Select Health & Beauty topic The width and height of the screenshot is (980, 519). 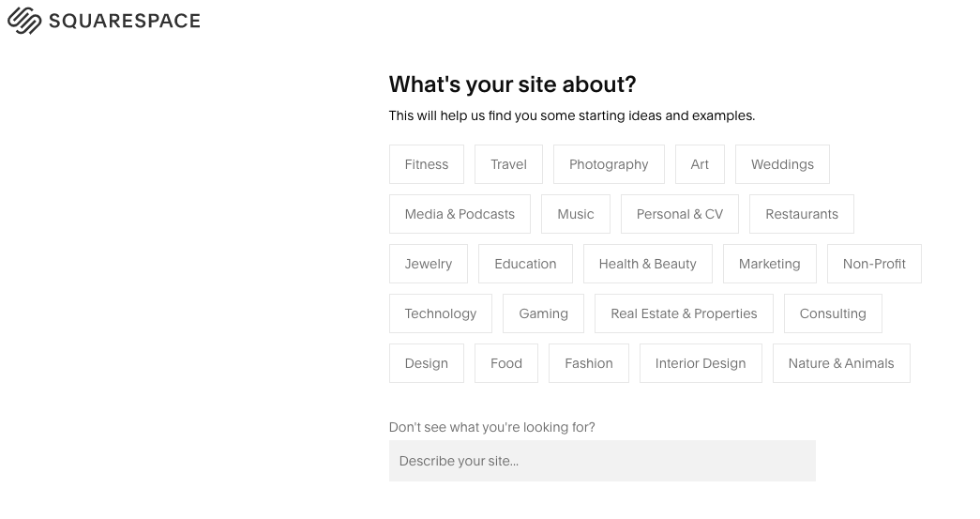point(647,264)
